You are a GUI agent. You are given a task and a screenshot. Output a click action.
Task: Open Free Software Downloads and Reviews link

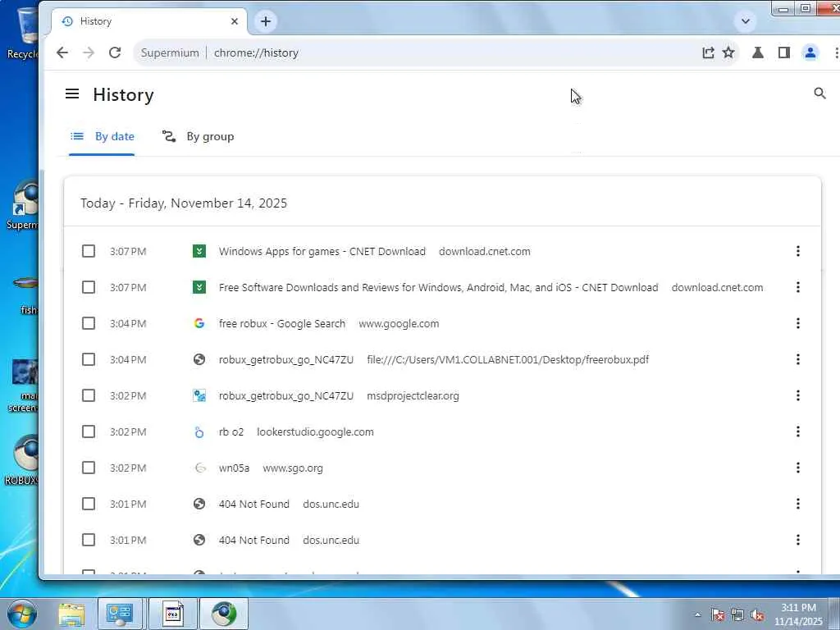[x=438, y=287]
